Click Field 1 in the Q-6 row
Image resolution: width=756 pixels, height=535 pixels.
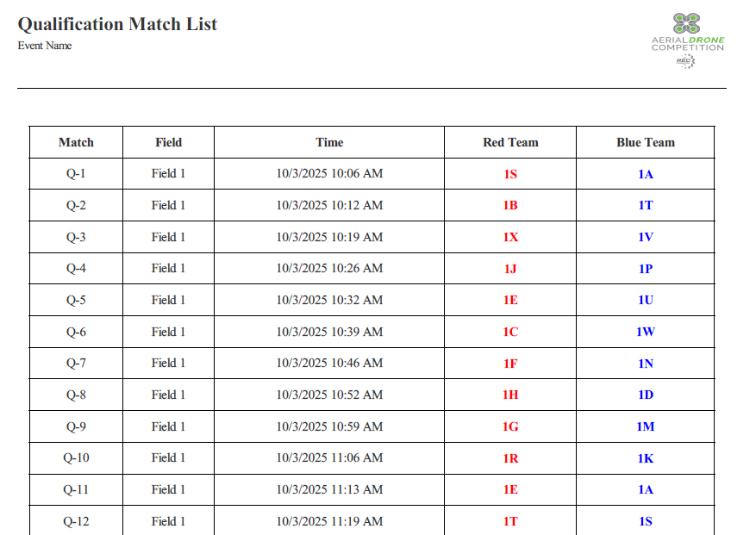[x=168, y=332]
